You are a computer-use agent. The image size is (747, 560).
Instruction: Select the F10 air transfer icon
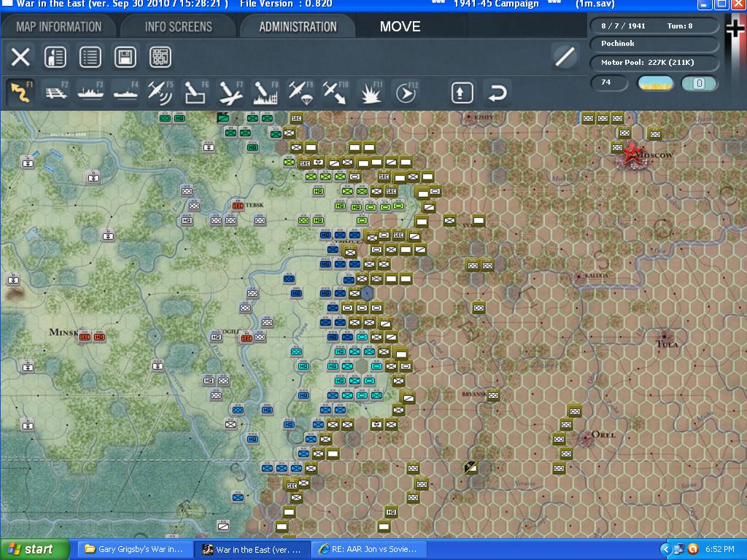[x=336, y=92]
